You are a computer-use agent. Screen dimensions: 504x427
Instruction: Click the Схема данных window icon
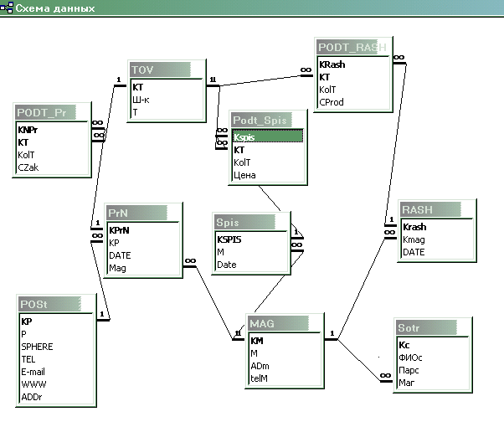8,8
